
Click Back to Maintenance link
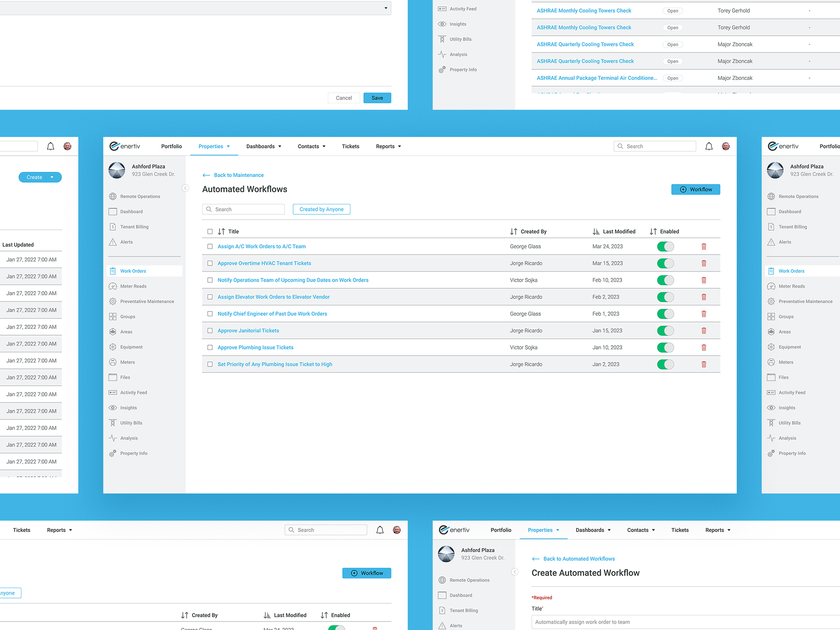tap(238, 175)
